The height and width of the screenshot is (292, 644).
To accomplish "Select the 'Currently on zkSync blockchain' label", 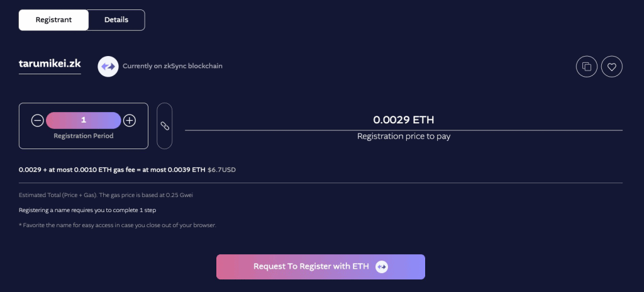I will [172, 66].
